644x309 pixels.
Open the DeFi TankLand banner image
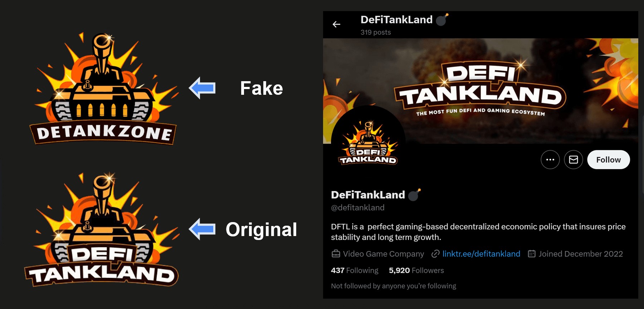480,91
